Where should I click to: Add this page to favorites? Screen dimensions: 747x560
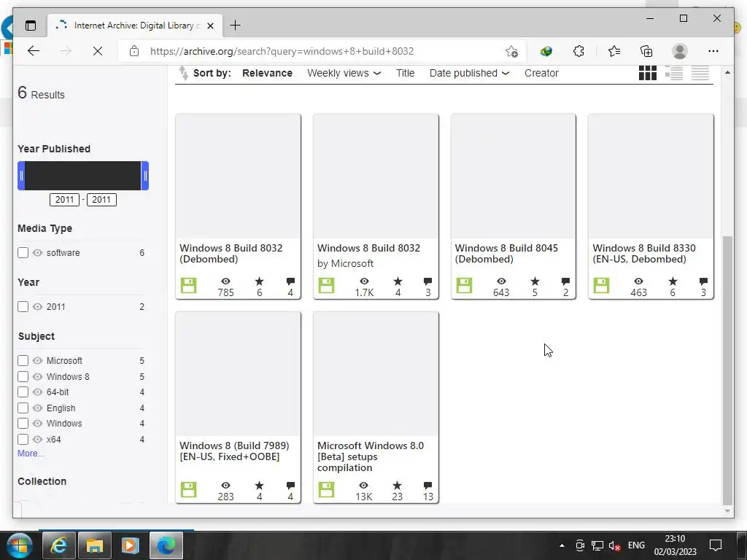511,52
